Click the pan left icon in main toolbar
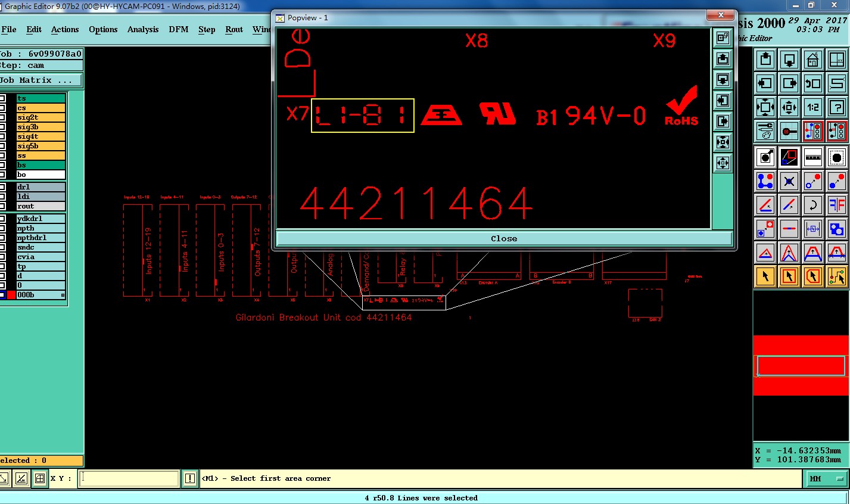Image resolution: width=850 pixels, height=504 pixels. pyautogui.click(x=765, y=83)
